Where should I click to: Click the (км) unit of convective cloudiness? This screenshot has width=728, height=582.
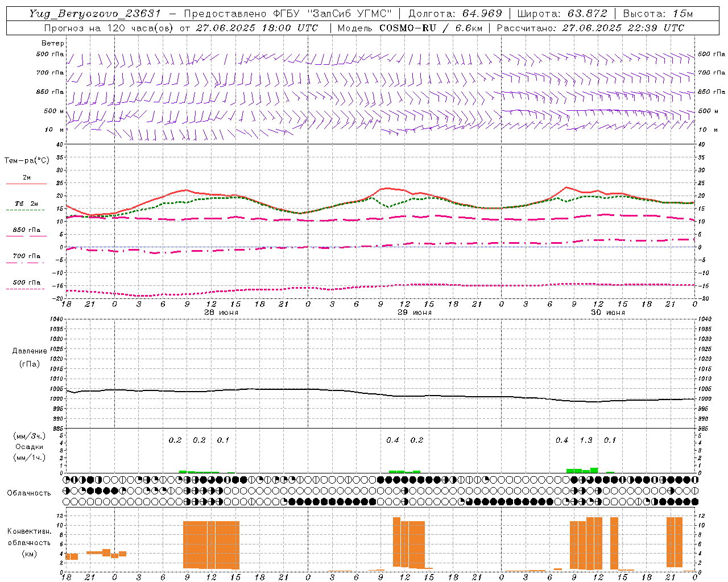(29, 553)
